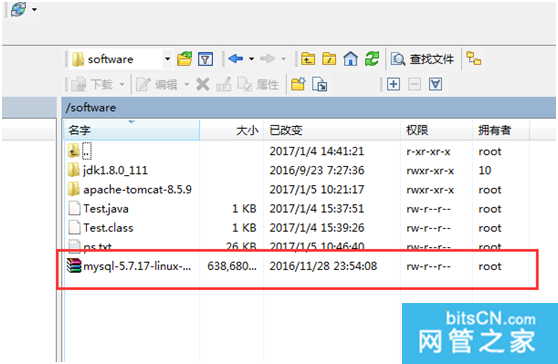Sort by the 权限 permissions column header
558x364 pixels.
click(437, 130)
